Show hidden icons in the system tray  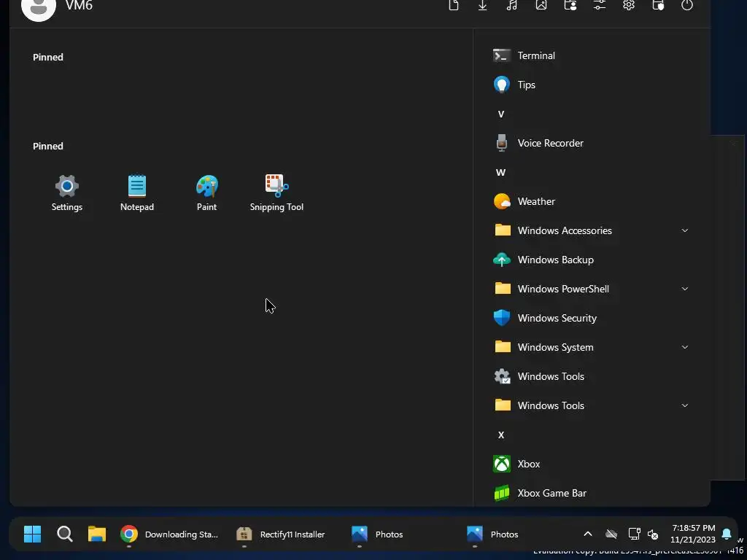click(588, 534)
